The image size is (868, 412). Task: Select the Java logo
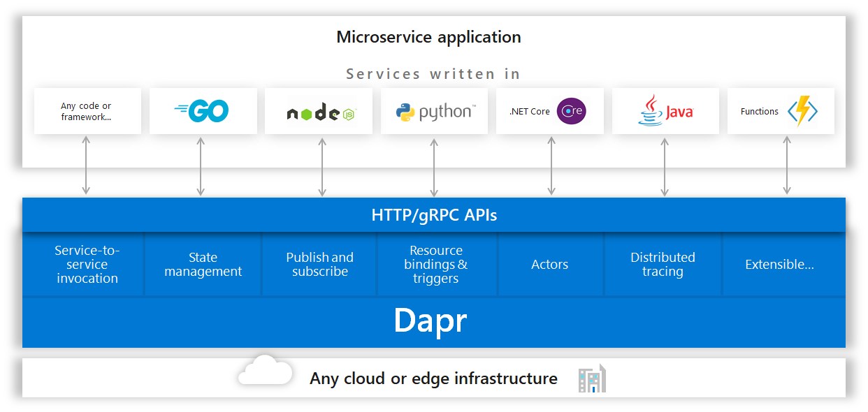[x=665, y=110]
